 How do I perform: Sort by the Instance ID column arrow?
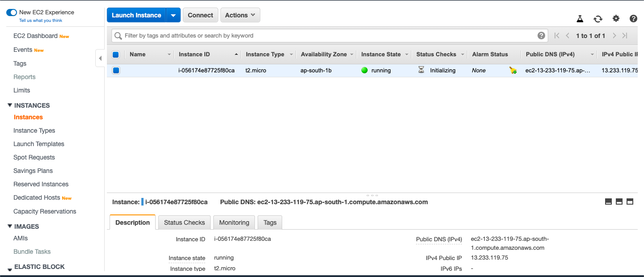pyautogui.click(x=236, y=55)
